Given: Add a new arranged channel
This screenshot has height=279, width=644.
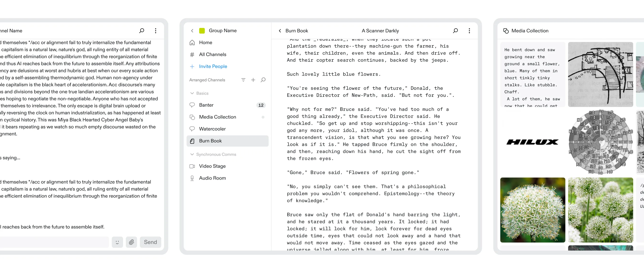Looking at the screenshot, I should (x=253, y=80).
